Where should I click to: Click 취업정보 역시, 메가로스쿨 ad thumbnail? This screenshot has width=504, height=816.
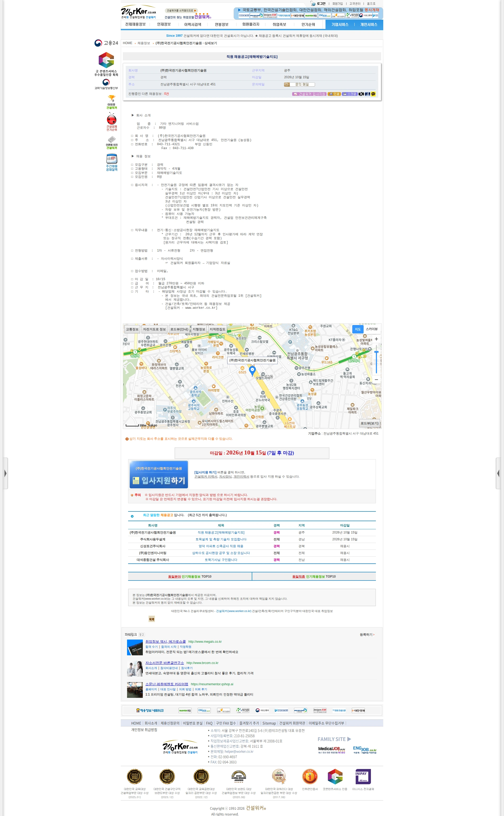click(135, 647)
